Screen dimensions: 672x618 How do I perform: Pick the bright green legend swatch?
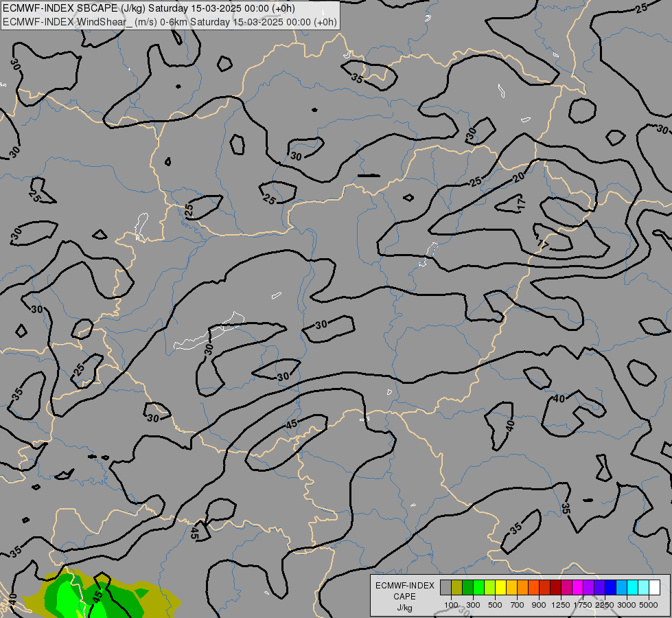[478, 588]
